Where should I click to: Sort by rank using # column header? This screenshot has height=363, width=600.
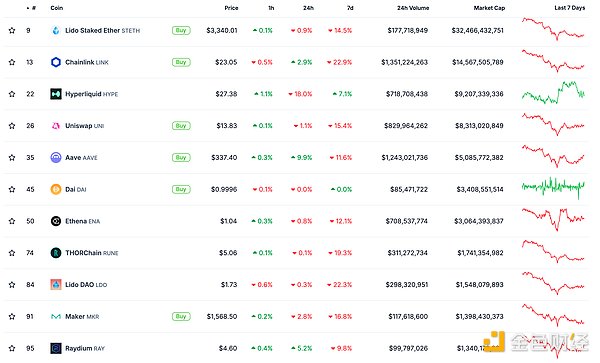(x=32, y=8)
